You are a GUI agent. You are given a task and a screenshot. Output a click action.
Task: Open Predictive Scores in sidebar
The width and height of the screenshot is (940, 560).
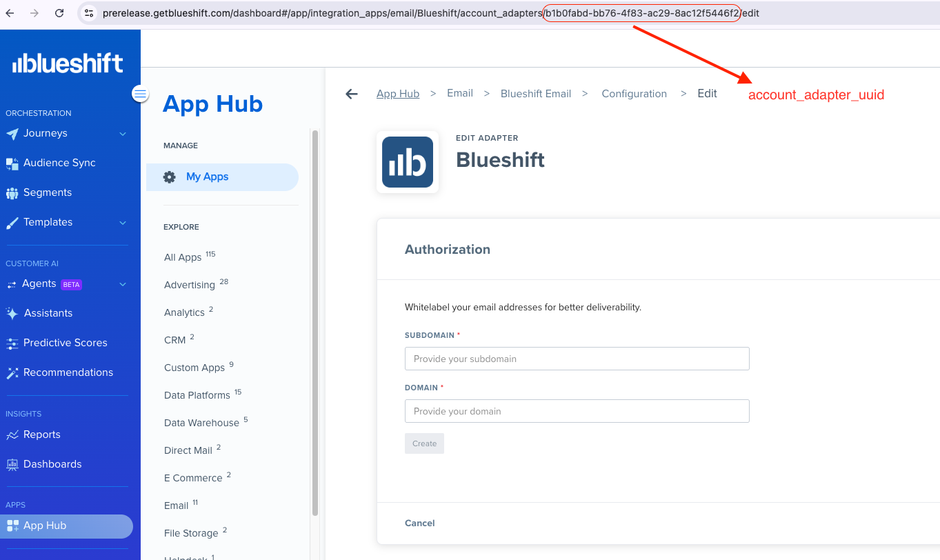(x=66, y=343)
